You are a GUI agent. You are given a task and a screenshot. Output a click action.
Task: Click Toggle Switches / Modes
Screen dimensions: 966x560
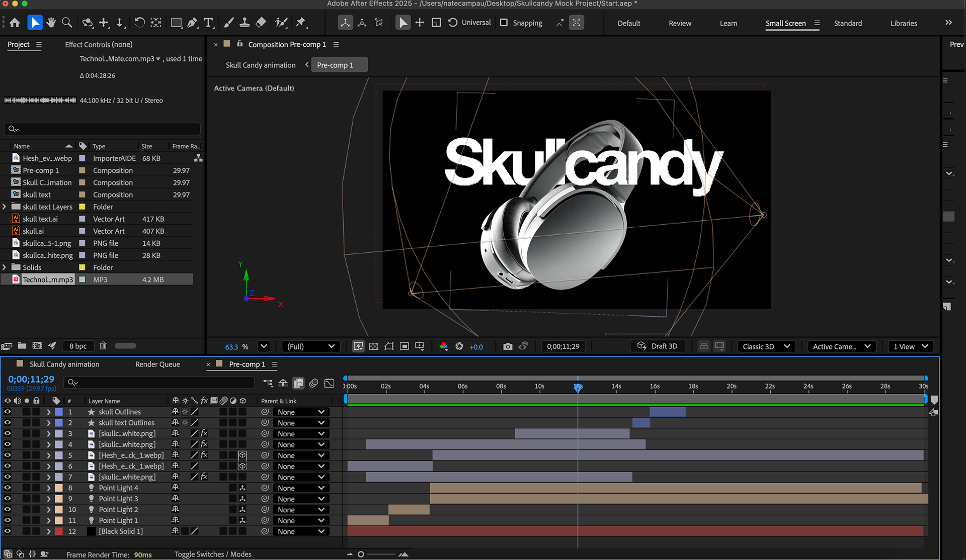[213, 554]
